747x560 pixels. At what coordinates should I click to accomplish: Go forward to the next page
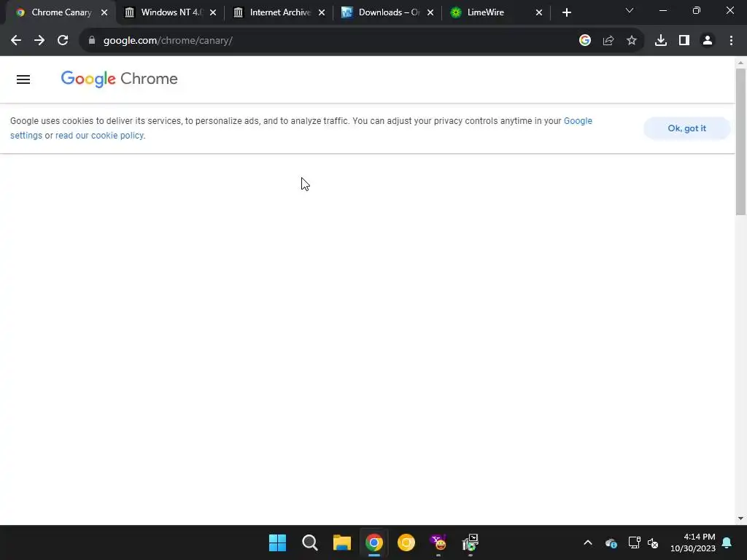tap(39, 41)
